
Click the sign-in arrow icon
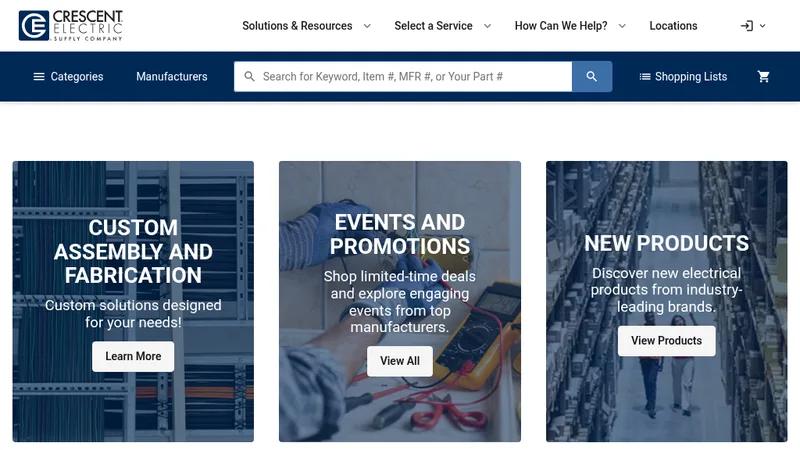pos(747,26)
